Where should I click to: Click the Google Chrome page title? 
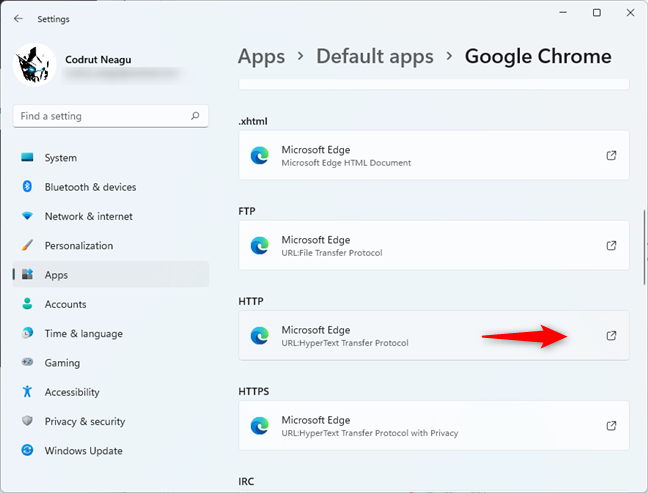coord(538,56)
